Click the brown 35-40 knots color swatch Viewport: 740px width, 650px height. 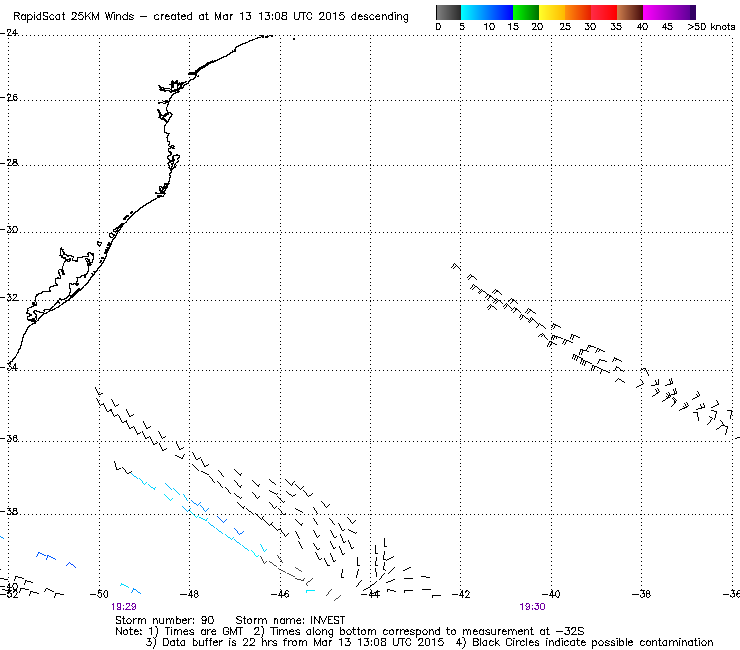click(x=630, y=12)
